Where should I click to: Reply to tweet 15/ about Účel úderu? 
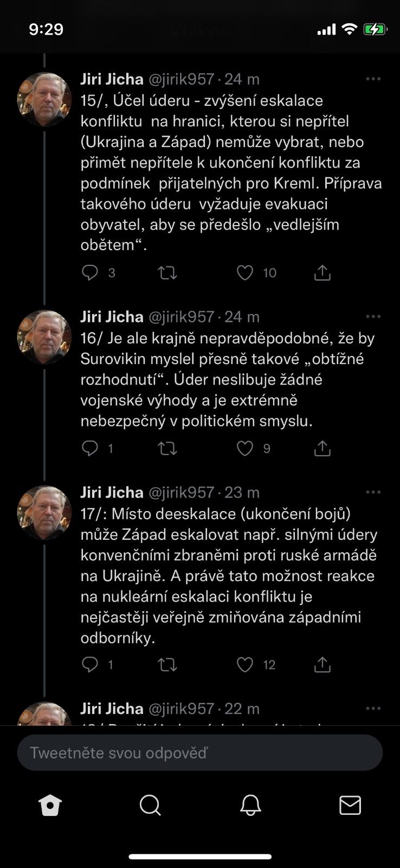point(90,273)
